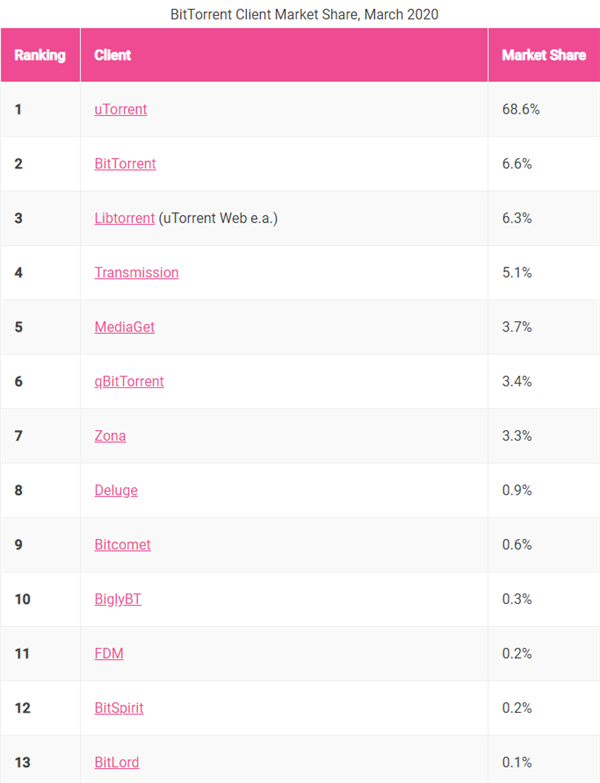Image resolution: width=600 pixels, height=783 pixels.
Task: Visit the BitLord link
Action: (x=117, y=763)
